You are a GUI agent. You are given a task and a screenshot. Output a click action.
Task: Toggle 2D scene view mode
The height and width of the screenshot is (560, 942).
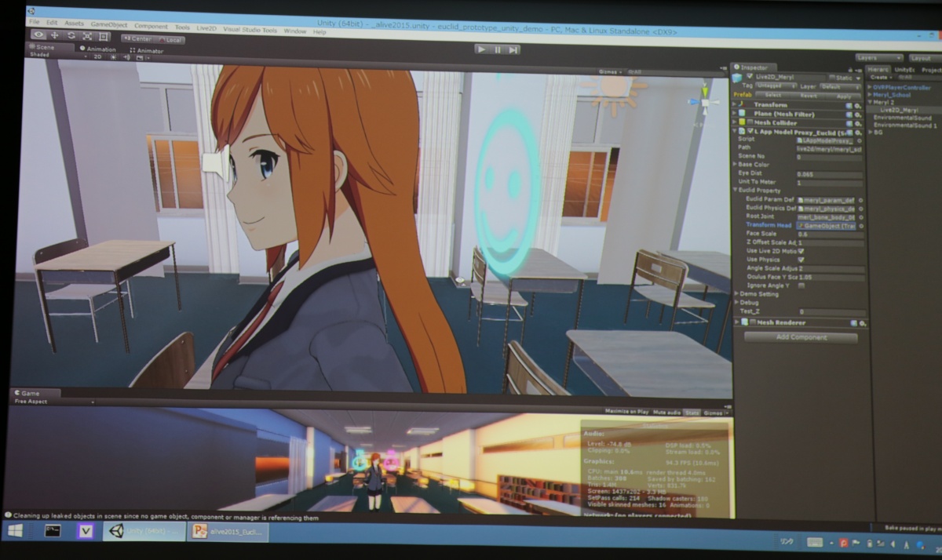pos(97,57)
